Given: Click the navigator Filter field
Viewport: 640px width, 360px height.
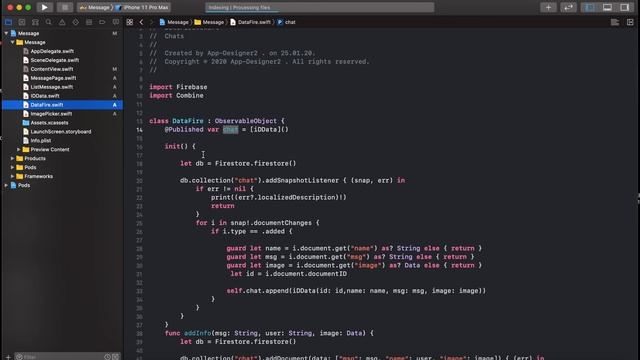Looking at the screenshot, I should (x=59, y=357).
